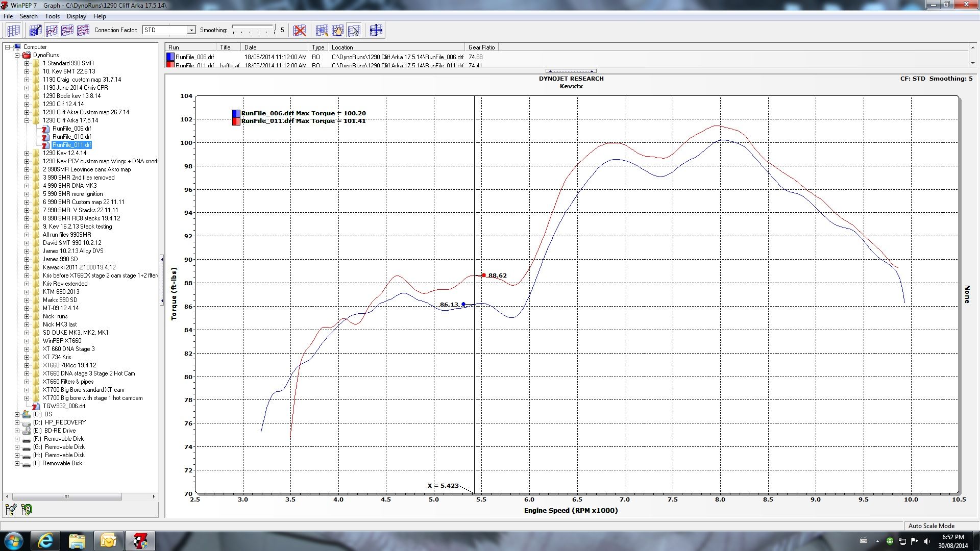Select the James 990 SD folder
980x551 pixels.
[x=60, y=259]
